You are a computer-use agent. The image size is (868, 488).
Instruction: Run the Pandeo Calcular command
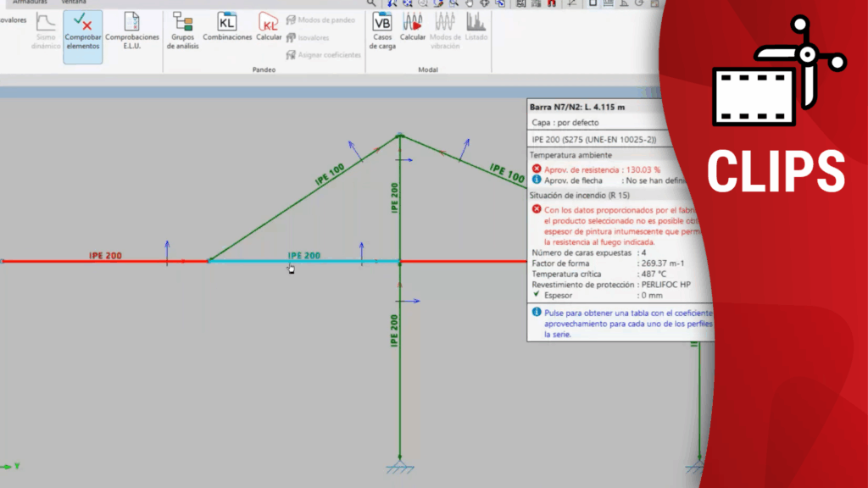(269, 29)
